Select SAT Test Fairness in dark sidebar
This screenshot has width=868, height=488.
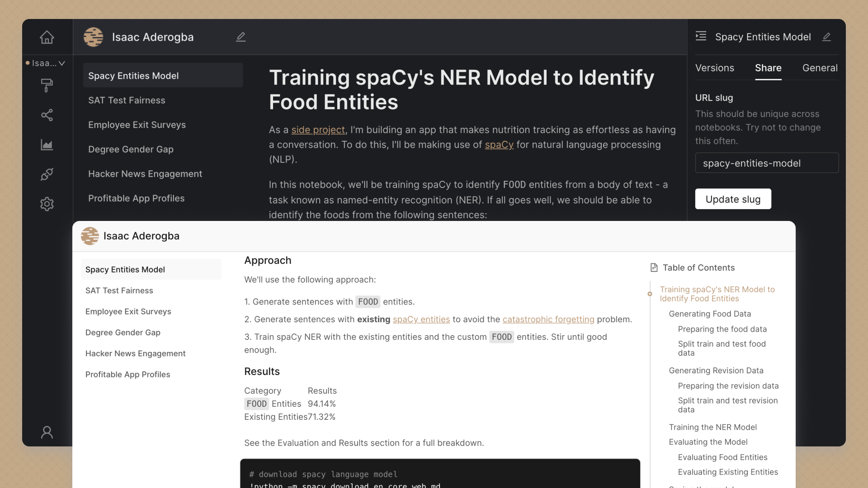[127, 100]
